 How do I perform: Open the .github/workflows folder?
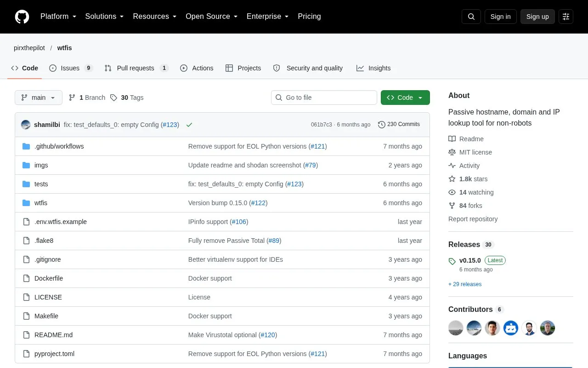(59, 146)
